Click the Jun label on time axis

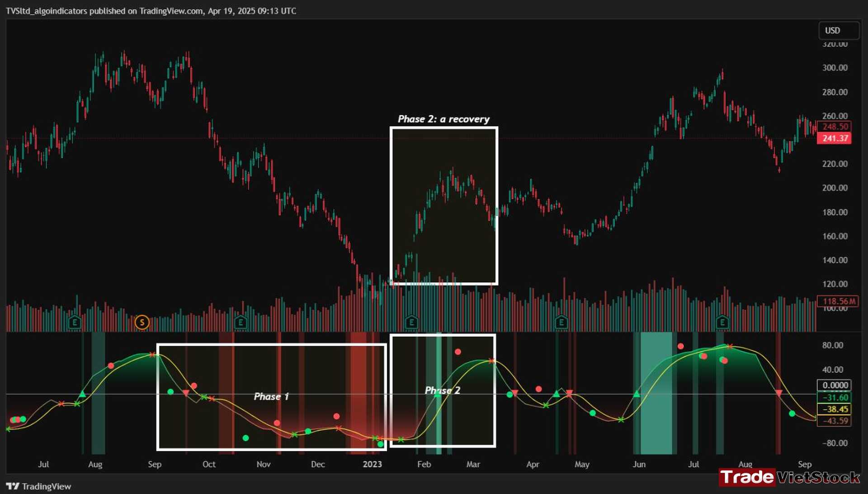pyautogui.click(x=639, y=464)
